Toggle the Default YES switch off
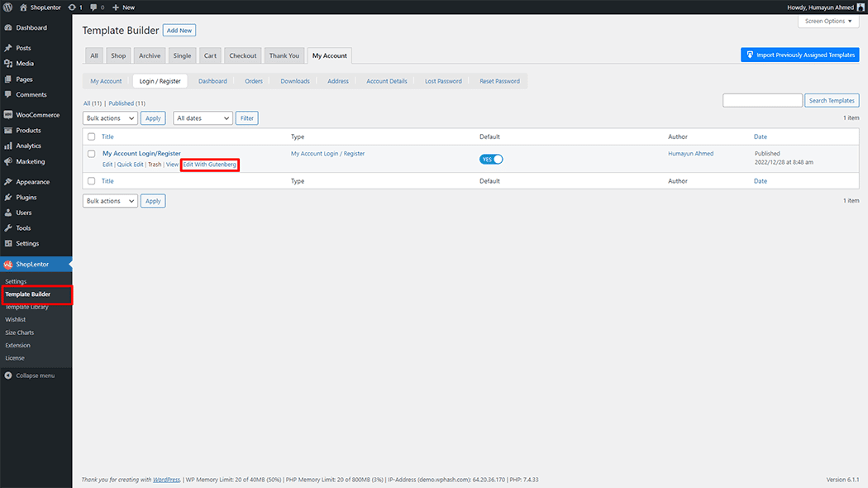The image size is (868, 488). pos(491,159)
